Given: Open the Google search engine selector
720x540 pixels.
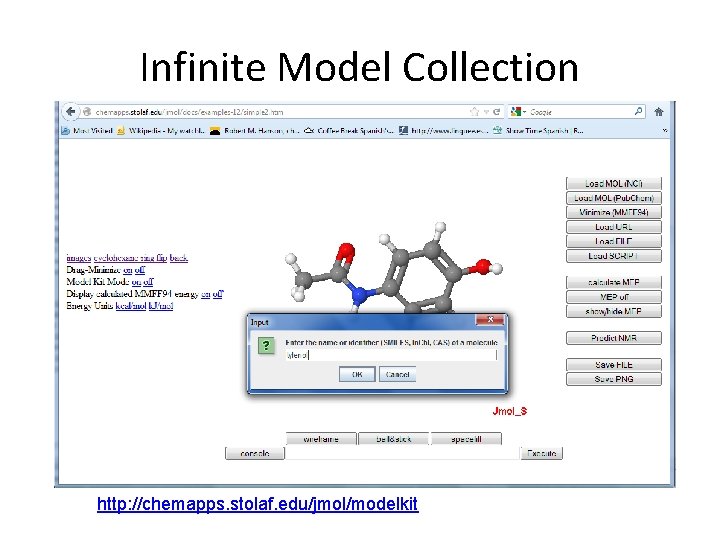Looking at the screenshot, I should [x=518, y=112].
